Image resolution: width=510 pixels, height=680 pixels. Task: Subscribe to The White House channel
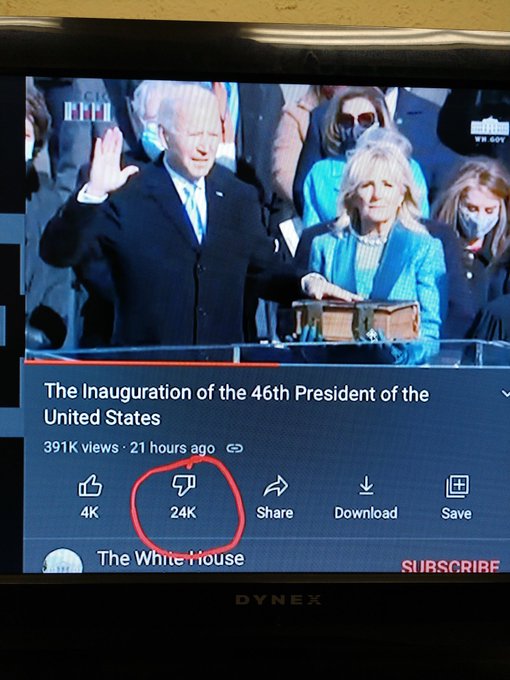pyautogui.click(x=450, y=566)
